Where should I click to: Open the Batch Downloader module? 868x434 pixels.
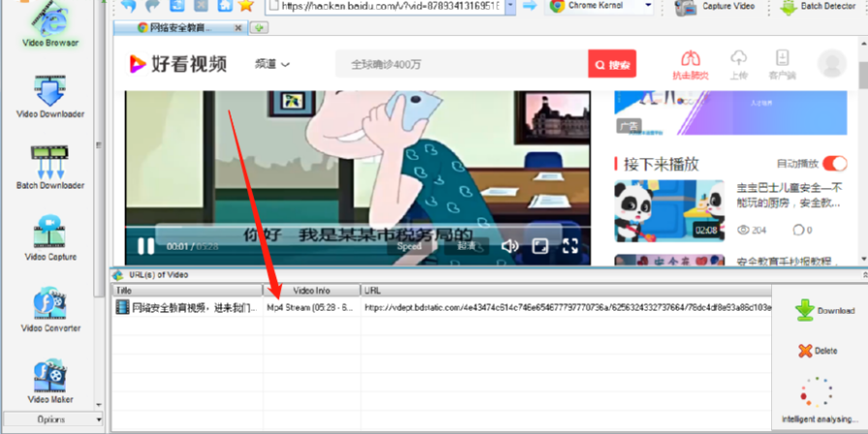tap(49, 168)
